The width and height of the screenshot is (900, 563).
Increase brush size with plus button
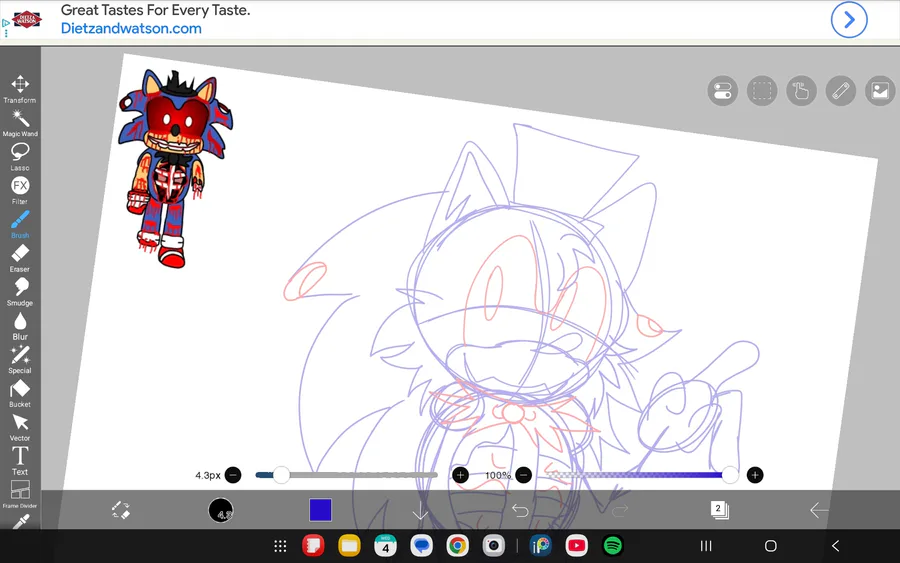(460, 475)
